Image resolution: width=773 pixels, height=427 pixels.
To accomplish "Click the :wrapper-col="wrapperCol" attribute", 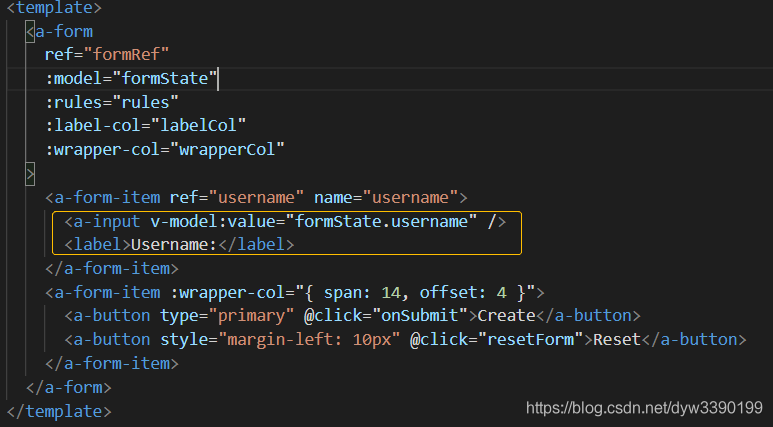I will click(x=165, y=149).
